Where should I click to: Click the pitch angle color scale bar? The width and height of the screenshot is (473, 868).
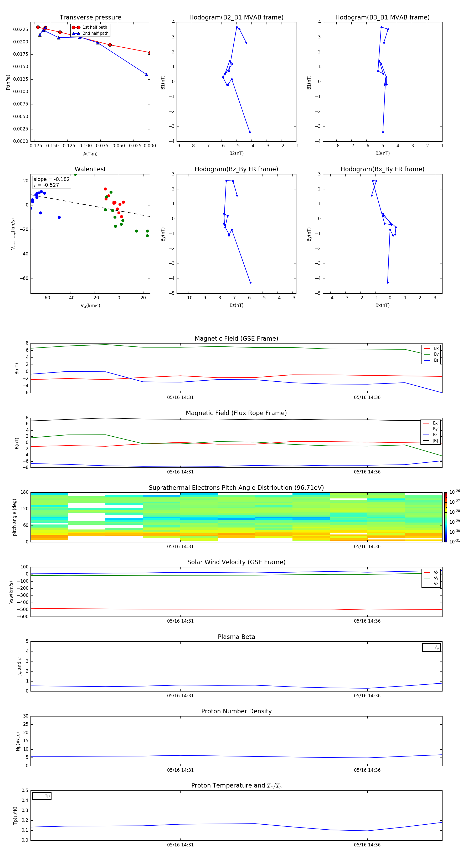pos(446,517)
